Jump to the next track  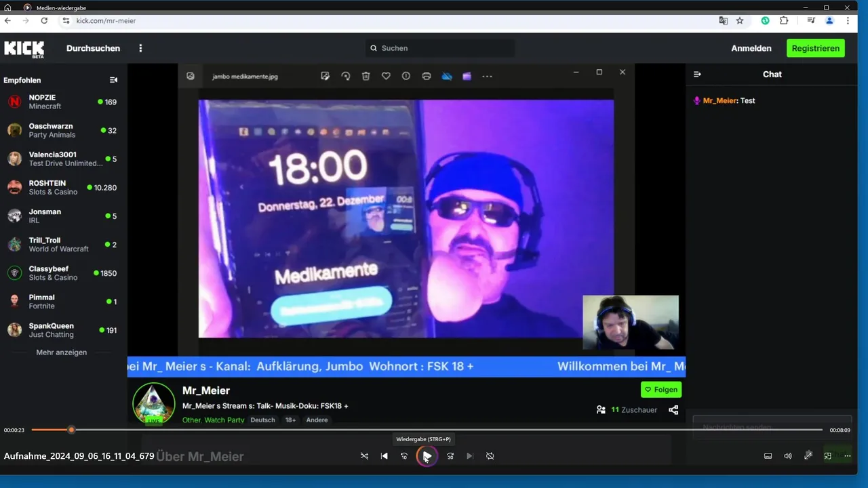pyautogui.click(x=470, y=456)
